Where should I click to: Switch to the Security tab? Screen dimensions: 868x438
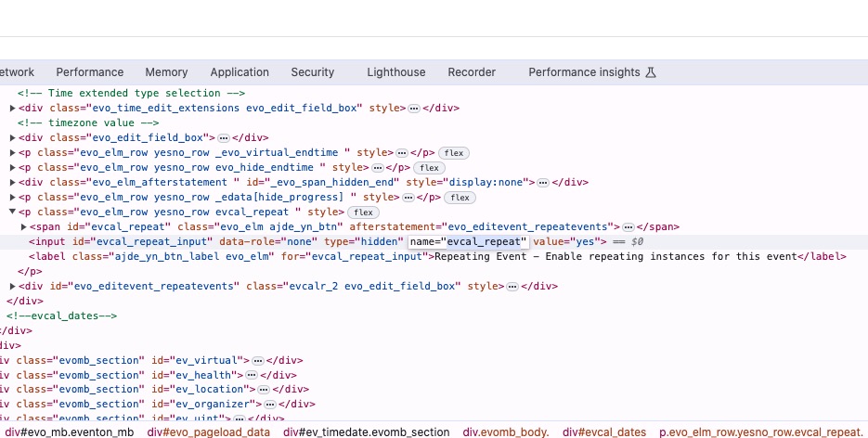312,72
